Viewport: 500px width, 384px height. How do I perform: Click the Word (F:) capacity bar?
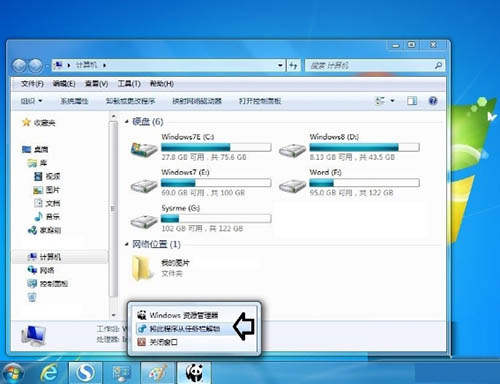364,182
